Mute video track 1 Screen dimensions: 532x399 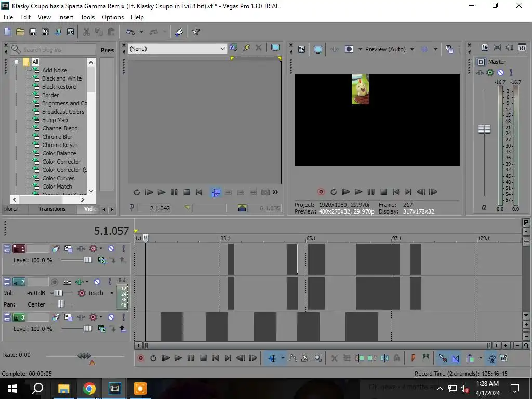point(111,249)
